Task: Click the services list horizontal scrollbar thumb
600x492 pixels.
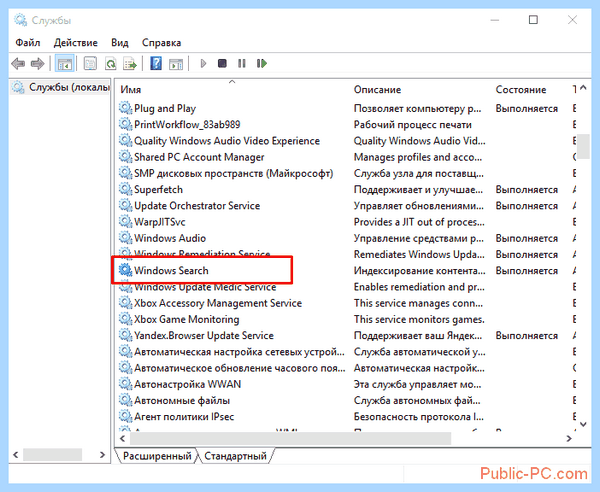Action: pos(290,438)
